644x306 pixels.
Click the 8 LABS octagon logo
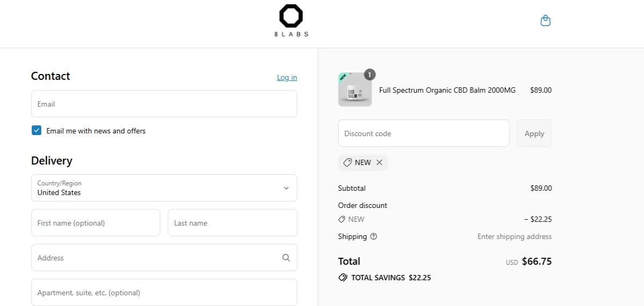(x=291, y=17)
